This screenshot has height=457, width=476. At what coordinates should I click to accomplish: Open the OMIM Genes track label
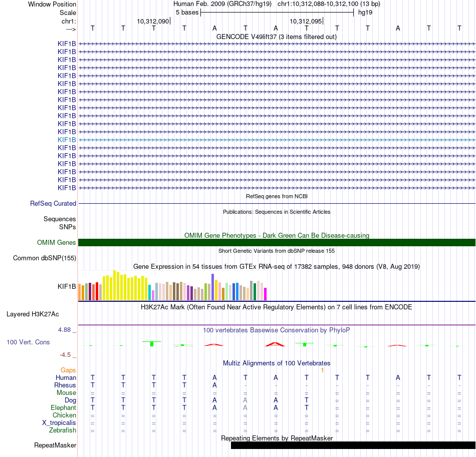(57, 243)
